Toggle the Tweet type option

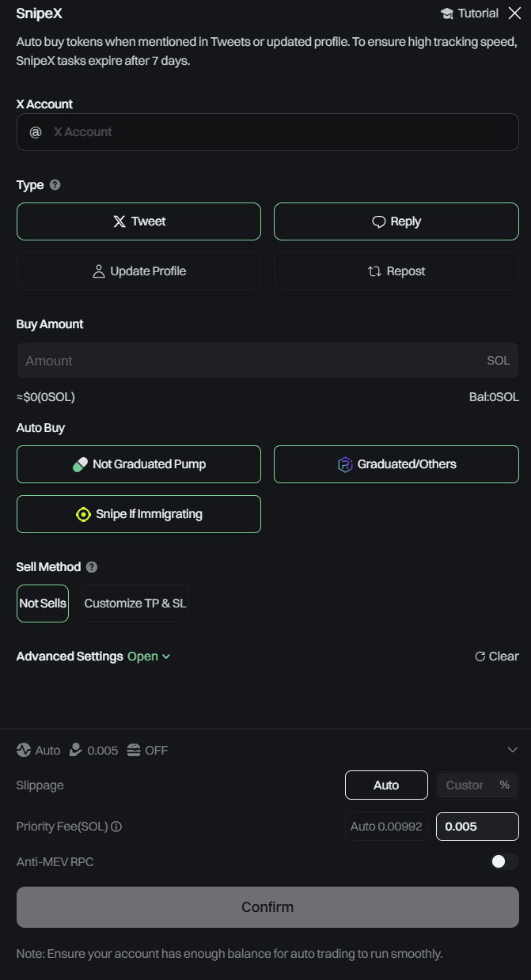click(x=138, y=221)
